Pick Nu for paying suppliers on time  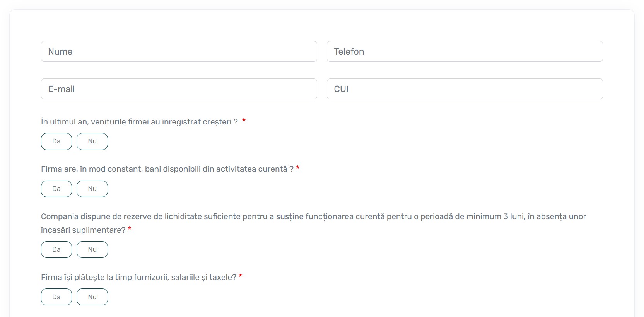click(92, 297)
